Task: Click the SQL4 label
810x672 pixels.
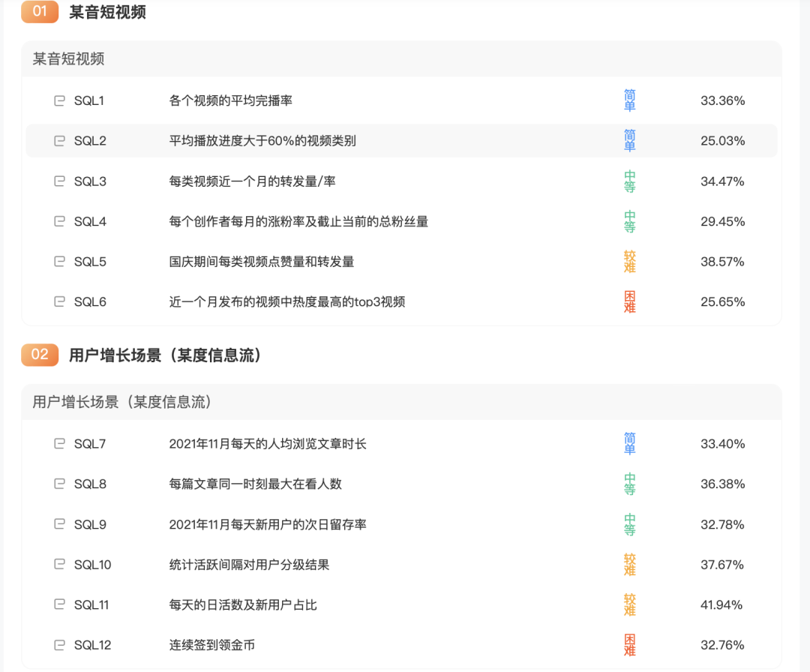Action: pos(90,221)
